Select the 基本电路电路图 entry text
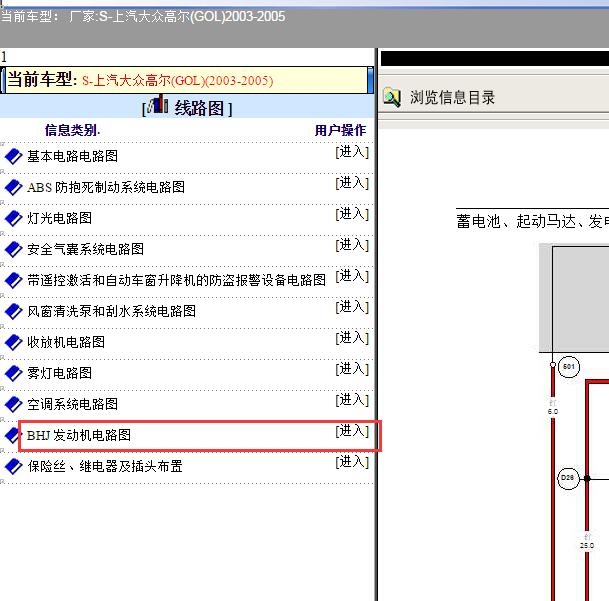This screenshot has height=601, width=609. click(x=73, y=156)
